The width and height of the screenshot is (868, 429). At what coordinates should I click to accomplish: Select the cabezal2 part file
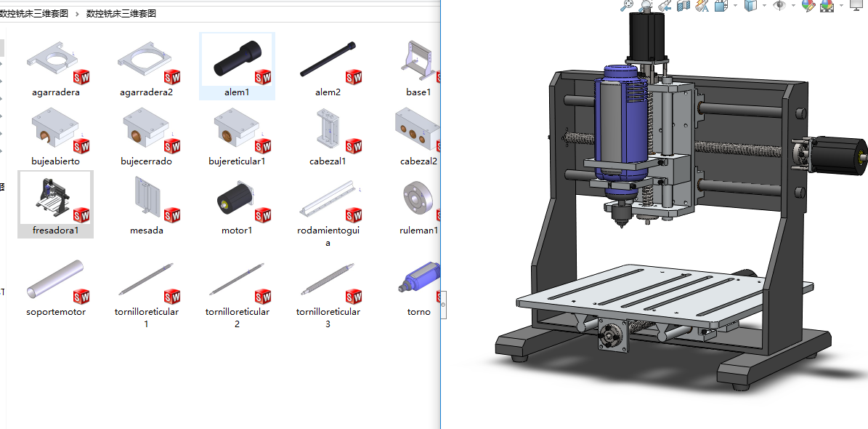coord(418,136)
